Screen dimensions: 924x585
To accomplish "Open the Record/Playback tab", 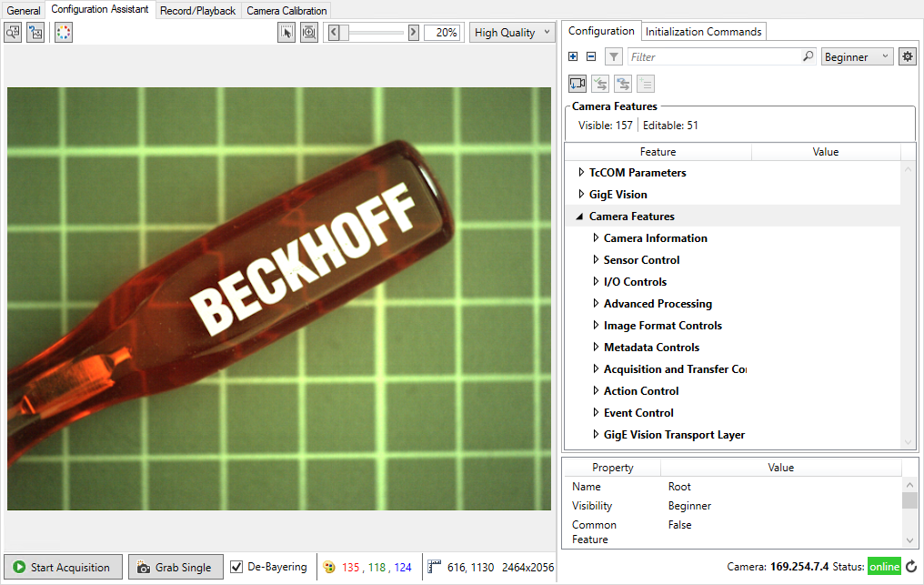I will [x=197, y=11].
